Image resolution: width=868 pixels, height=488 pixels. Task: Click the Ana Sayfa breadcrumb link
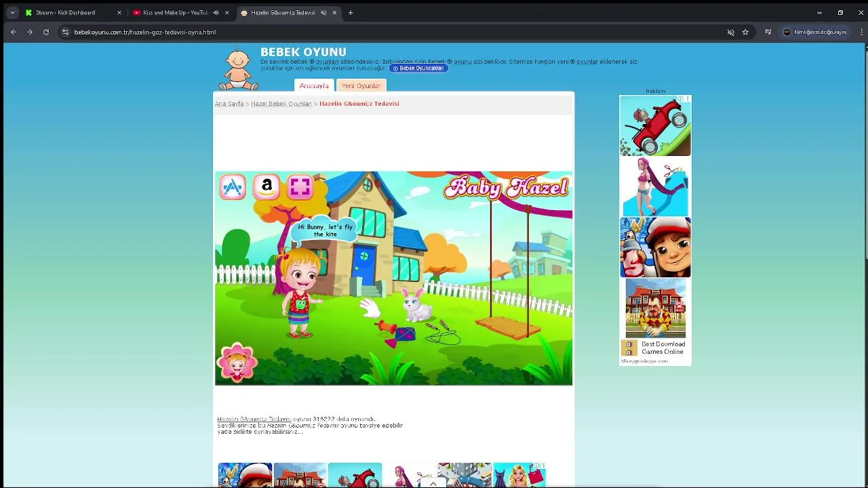(229, 104)
